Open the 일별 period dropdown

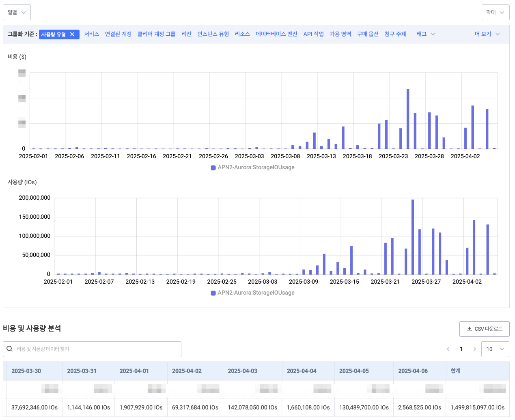pos(17,13)
